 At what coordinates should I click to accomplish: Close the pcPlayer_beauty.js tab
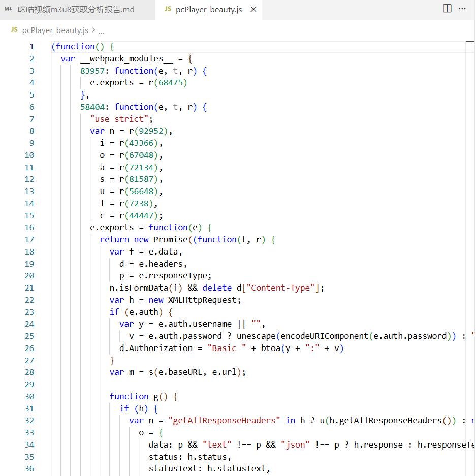click(253, 10)
